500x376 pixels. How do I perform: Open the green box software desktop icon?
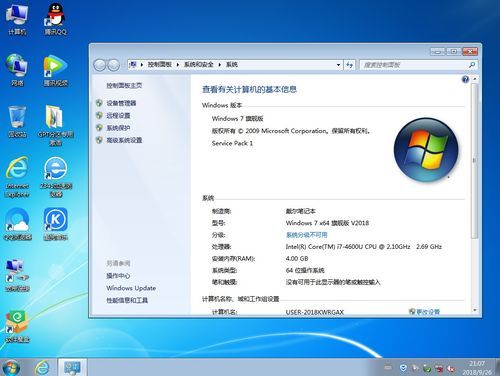point(17,327)
